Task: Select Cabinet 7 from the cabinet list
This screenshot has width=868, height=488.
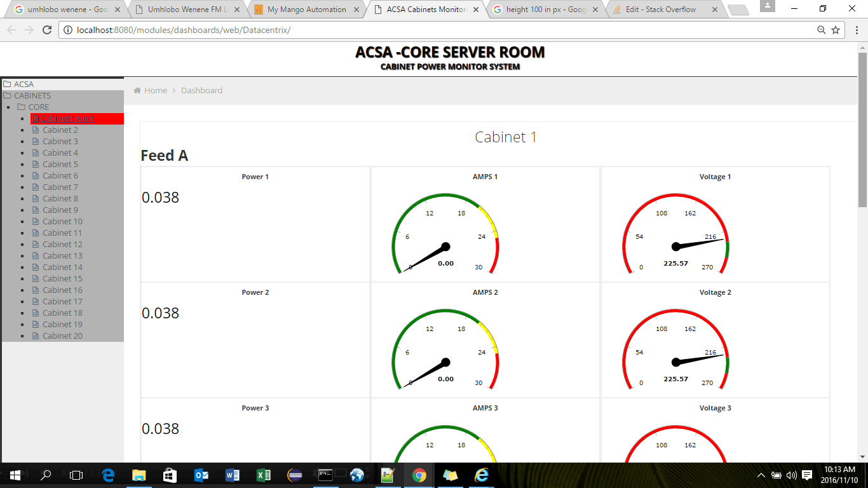Action: [x=60, y=187]
